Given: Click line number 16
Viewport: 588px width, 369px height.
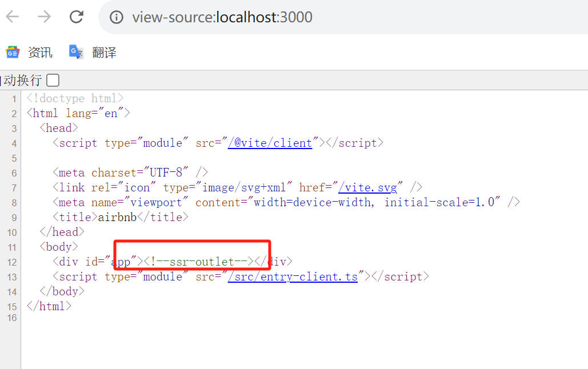Looking at the screenshot, I should coord(12,318).
